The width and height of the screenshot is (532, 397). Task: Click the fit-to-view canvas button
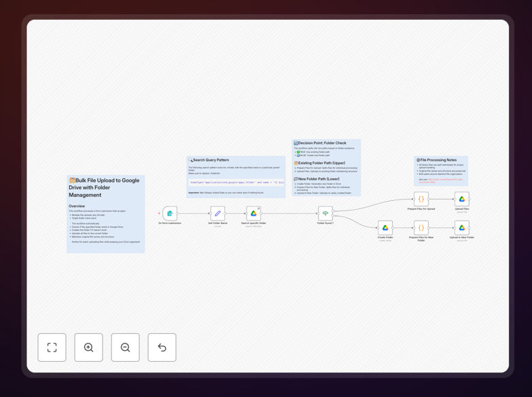[52, 347]
